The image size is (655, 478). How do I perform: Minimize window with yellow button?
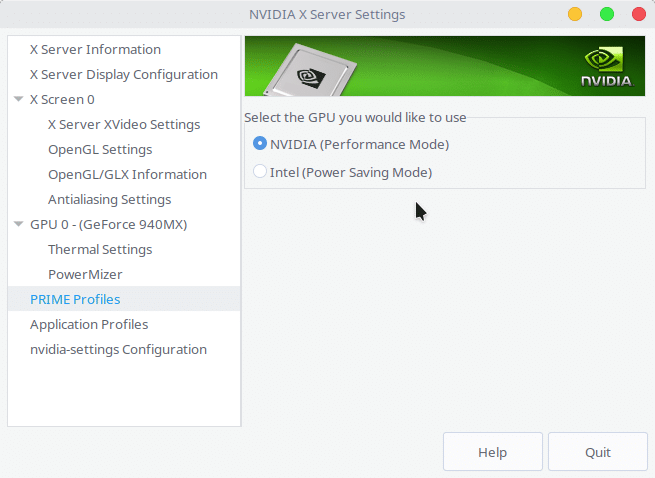[x=575, y=14]
